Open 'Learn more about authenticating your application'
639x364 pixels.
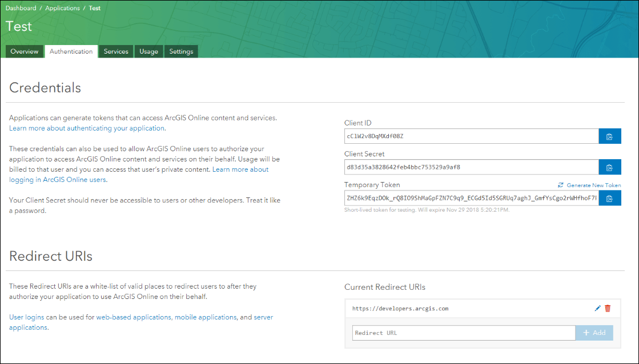click(x=87, y=128)
